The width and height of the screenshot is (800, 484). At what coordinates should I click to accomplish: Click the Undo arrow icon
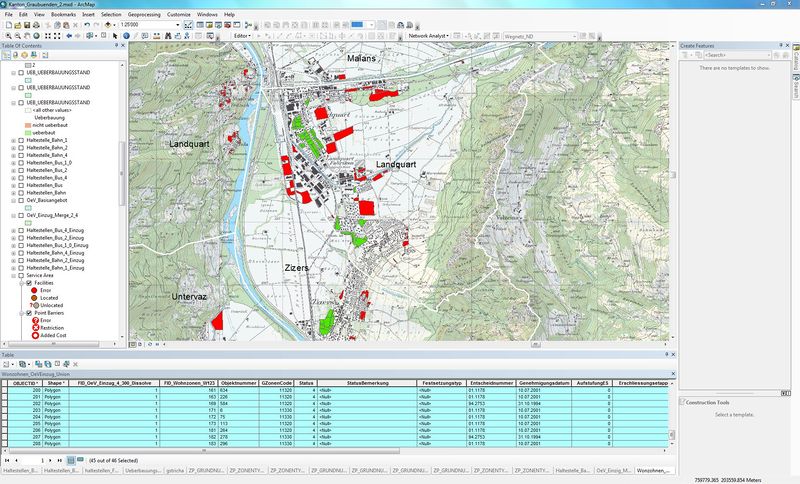coord(87,25)
